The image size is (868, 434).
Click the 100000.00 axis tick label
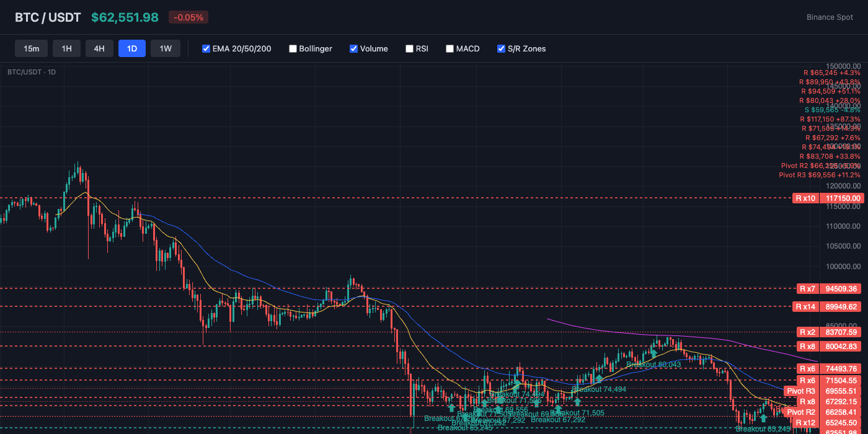point(843,267)
